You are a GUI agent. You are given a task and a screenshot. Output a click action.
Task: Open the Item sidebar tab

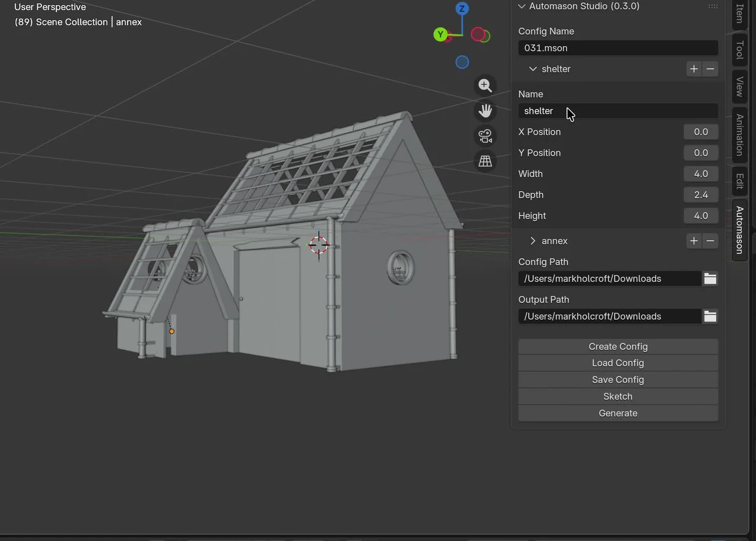tap(740, 14)
